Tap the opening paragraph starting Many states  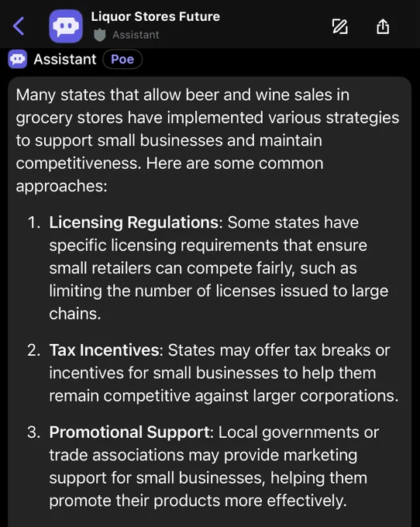(x=208, y=140)
